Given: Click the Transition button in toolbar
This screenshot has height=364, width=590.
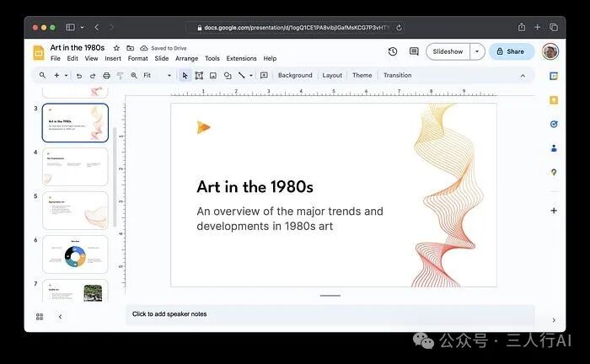Looking at the screenshot, I should (397, 75).
